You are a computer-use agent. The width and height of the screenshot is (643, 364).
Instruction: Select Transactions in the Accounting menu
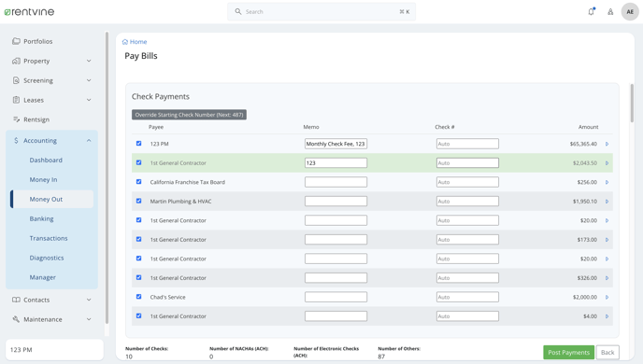tap(49, 238)
